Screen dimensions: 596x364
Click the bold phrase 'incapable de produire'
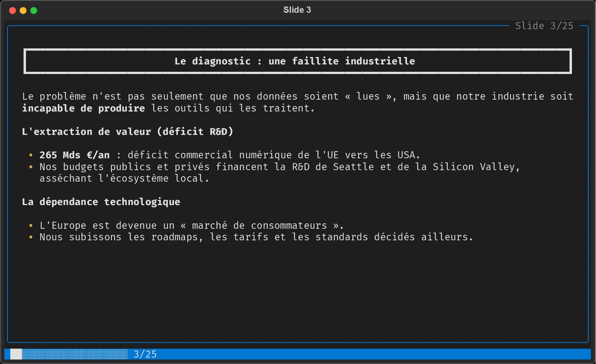[83, 108]
